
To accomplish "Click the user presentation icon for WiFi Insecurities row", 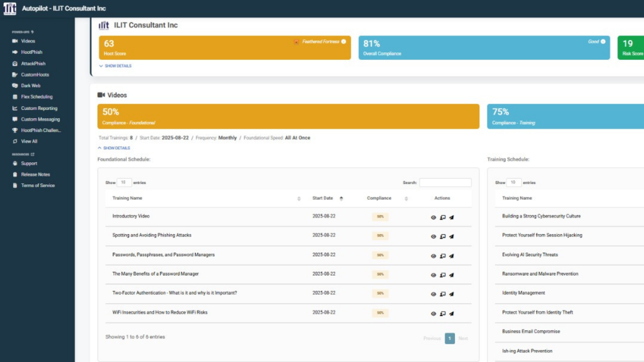I will coord(442,314).
